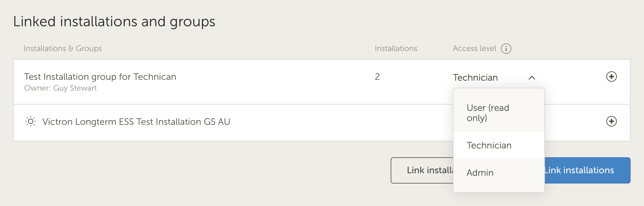The width and height of the screenshot is (644, 206).
Task: Select User (read only) from dropdown
Action: pos(499,113)
